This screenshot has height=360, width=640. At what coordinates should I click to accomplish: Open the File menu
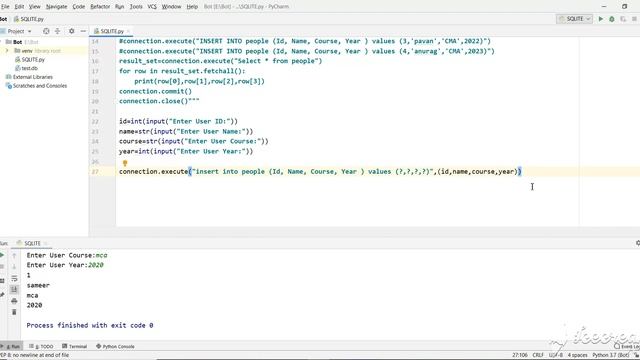tap(5, 7)
